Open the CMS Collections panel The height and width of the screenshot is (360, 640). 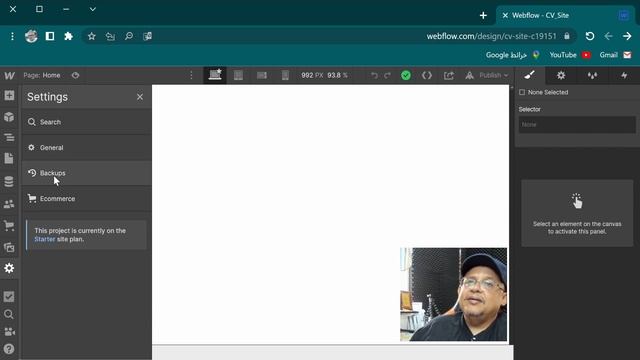pos(9,181)
